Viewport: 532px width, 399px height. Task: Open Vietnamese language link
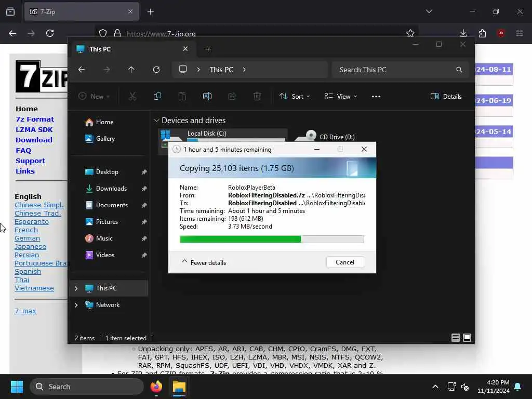point(34,288)
